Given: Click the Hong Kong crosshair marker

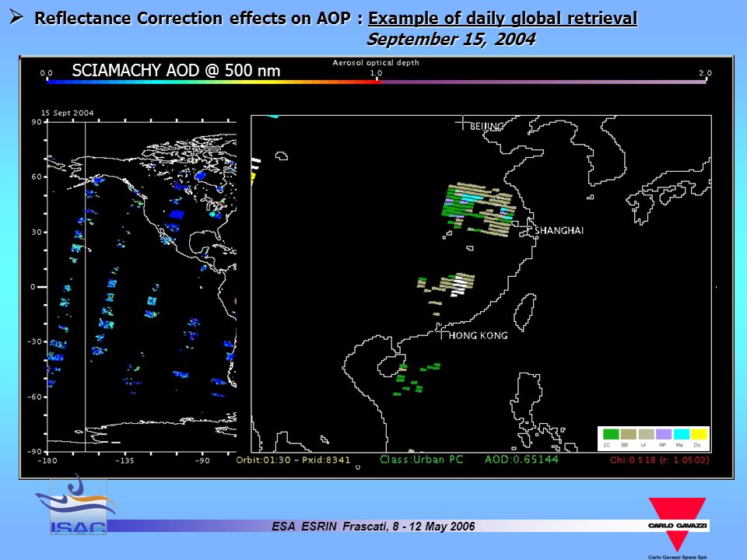Looking at the screenshot, I should click(x=441, y=332).
